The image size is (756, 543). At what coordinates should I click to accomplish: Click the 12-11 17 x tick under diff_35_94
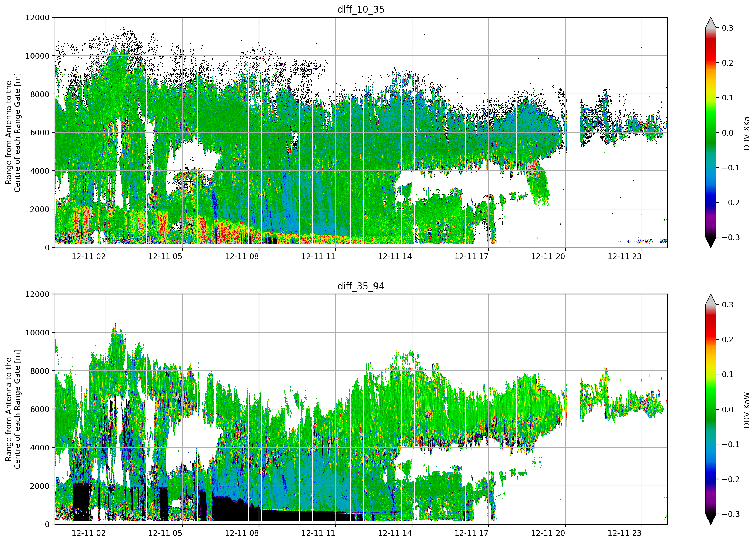point(471,533)
